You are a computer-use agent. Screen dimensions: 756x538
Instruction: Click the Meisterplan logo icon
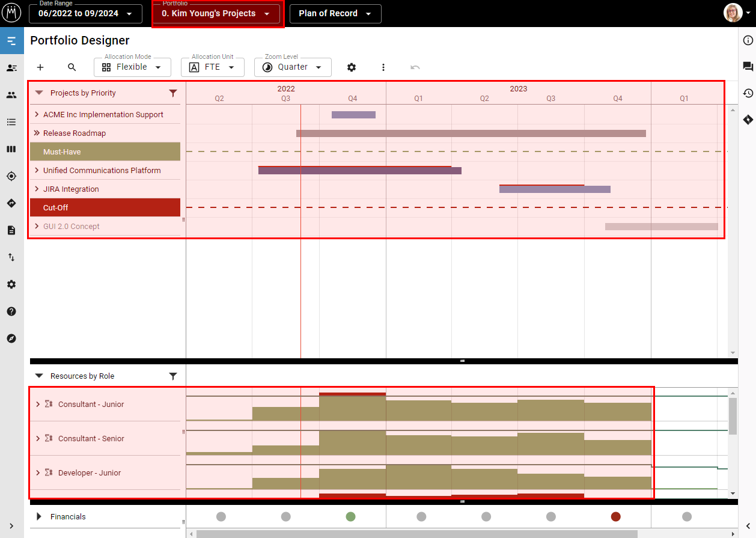12,13
